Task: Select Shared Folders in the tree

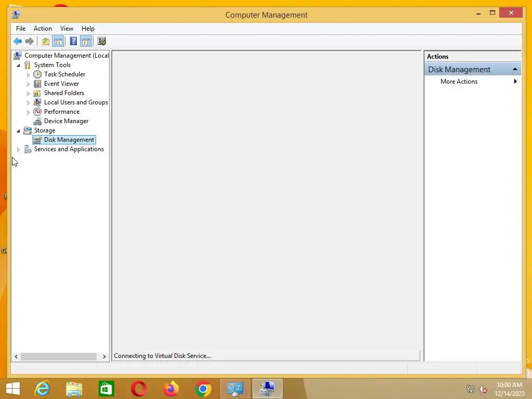Action: click(x=64, y=93)
